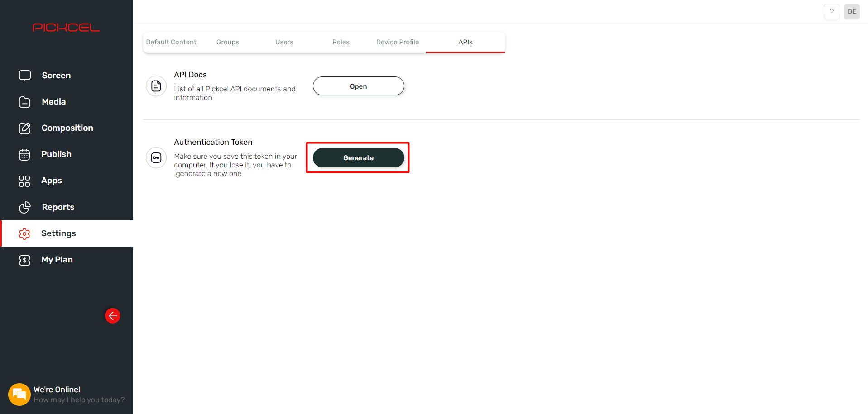The width and height of the screenshot is (868, 414).
Task: Click the API Docs document icon
Action: 156,86
